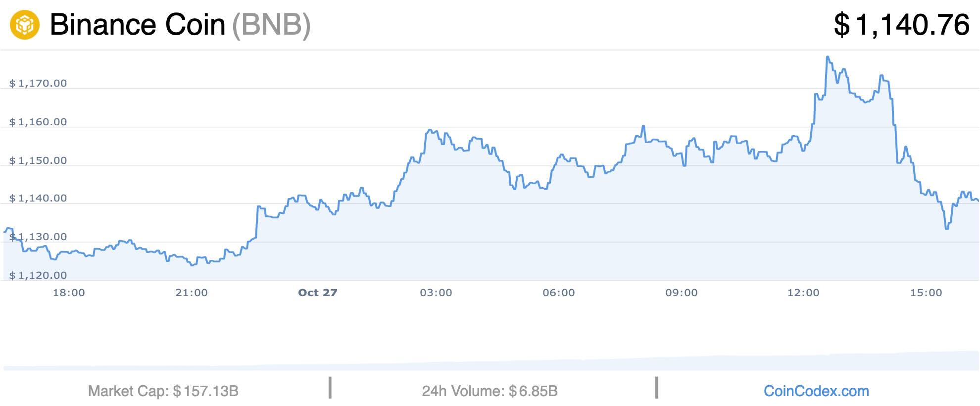Click the 06:00 time axis label

559,293
